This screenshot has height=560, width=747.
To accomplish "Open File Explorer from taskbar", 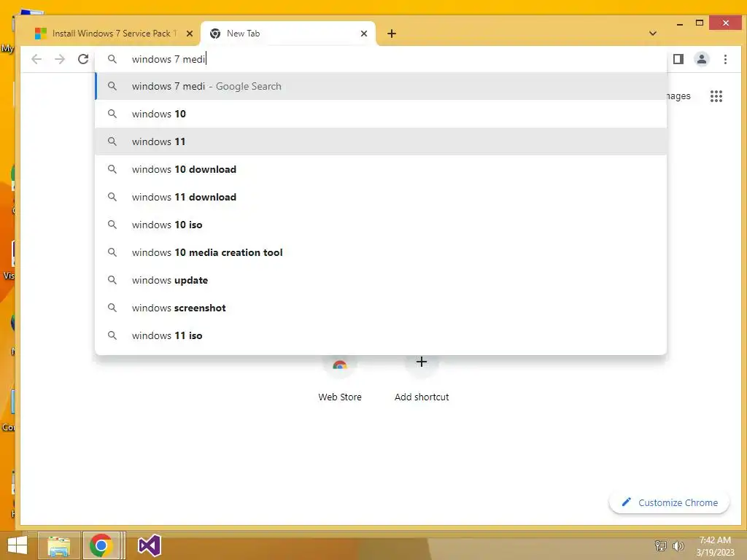I will point(58,545).
